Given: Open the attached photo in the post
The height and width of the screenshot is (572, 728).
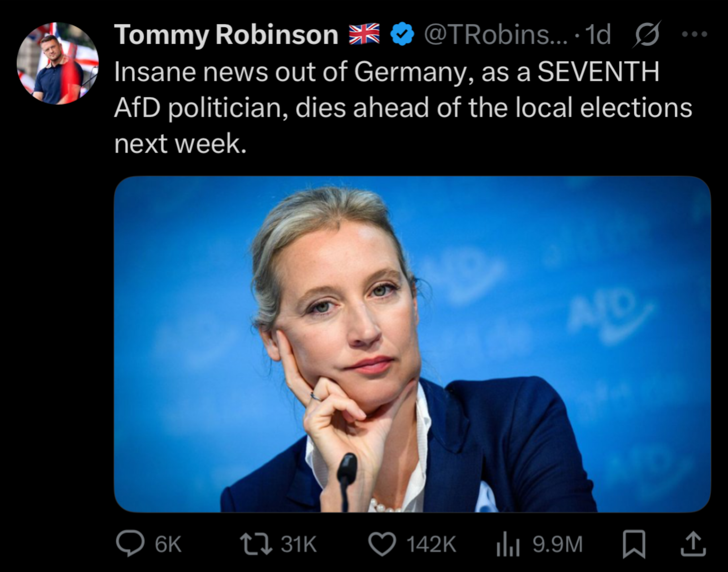Looking at the screenshot, I should (x=412, y=344).
